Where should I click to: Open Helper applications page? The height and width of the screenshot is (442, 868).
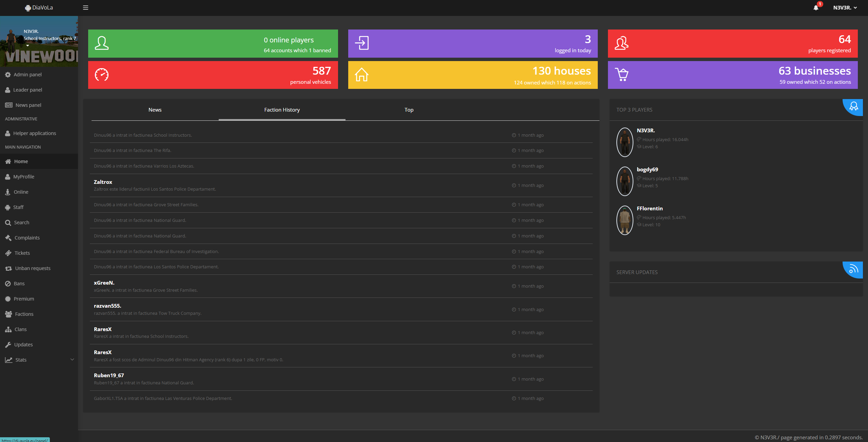[x=34, y=133]
